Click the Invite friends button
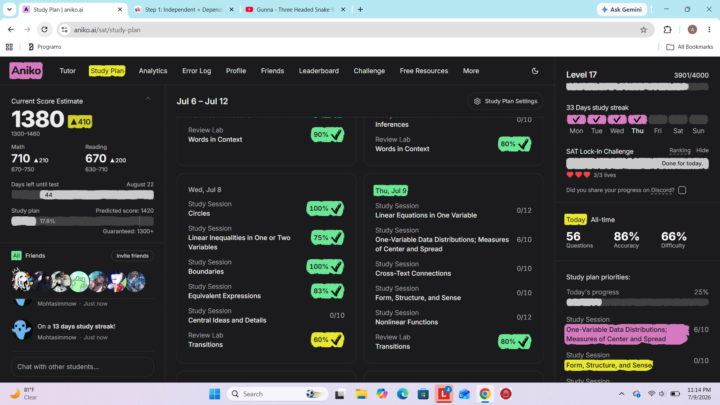This screenshot has height=405, width=720. 132,256
